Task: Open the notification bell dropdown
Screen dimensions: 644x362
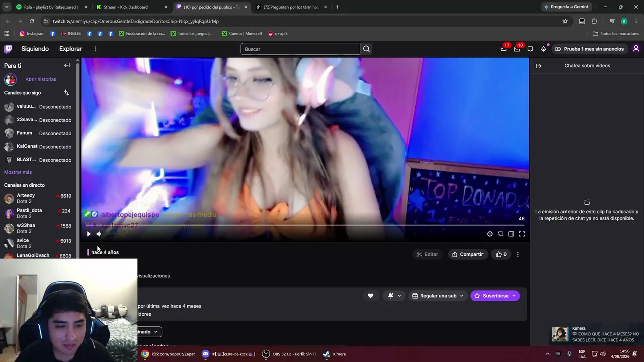Action: pos(394,296)
